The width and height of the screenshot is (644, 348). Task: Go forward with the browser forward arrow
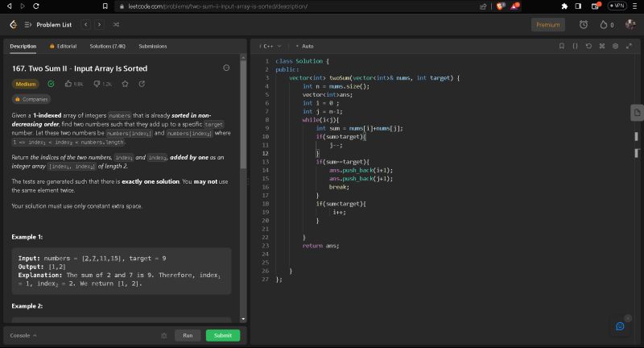[23, 6]
